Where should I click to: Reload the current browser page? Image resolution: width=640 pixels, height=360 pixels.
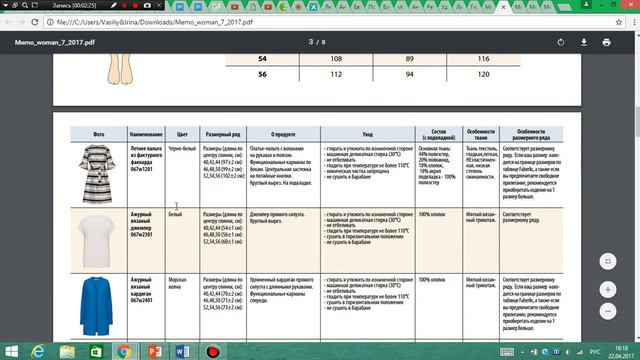pyautogui.click(x=35, y=22)
